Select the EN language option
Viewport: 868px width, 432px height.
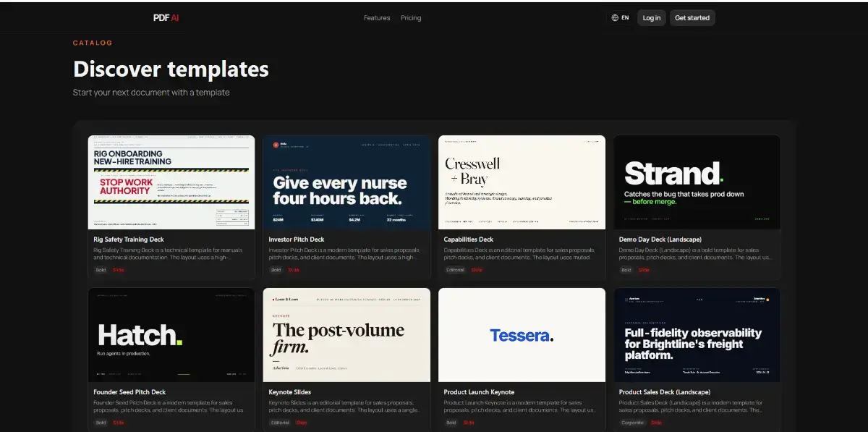625,18
